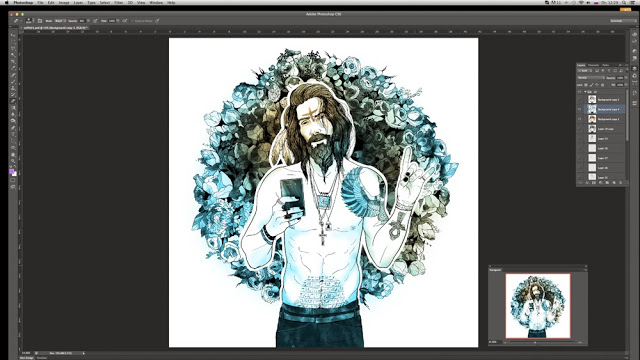The height and width of the screenshot is (360, 640).
Task: Click Lock transparent pixels icon
Action: point(586,85)
